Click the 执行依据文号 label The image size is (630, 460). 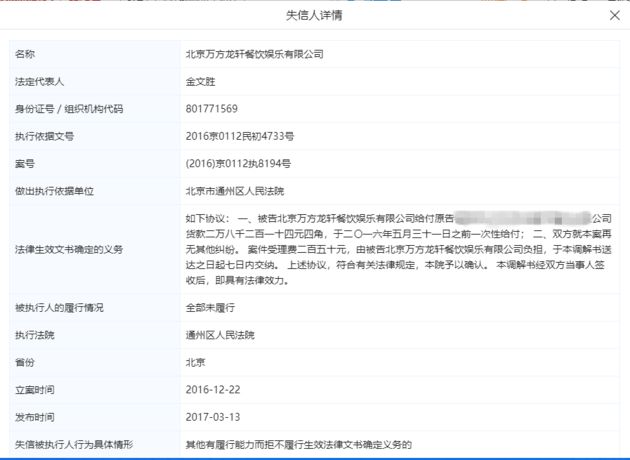[45, 136]
